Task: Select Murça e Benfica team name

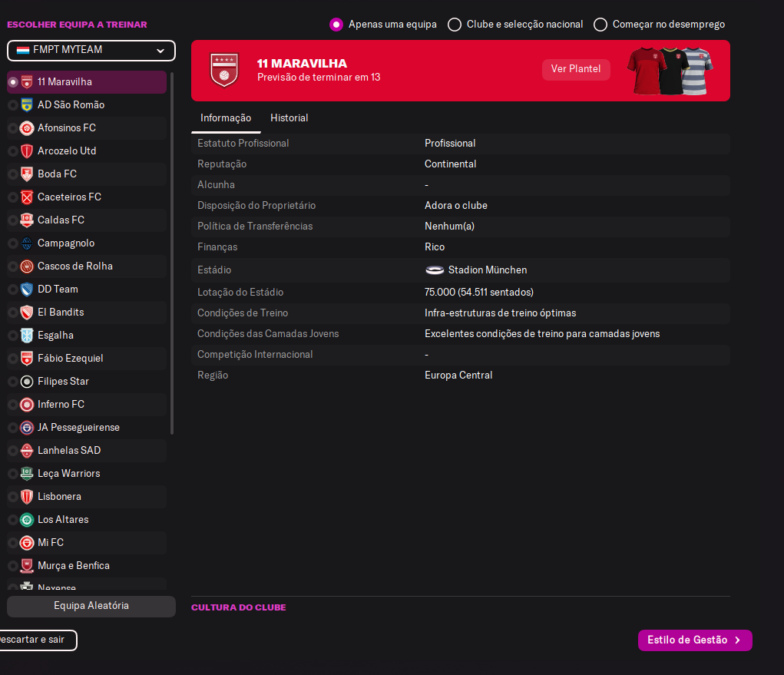Action: click(x=74, y=565)
